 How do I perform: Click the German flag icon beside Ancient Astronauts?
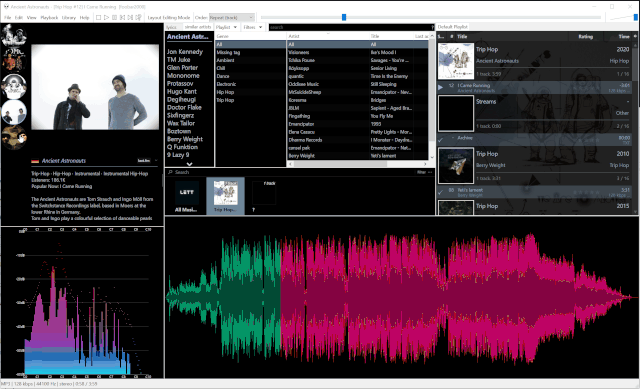pos(35,161)
